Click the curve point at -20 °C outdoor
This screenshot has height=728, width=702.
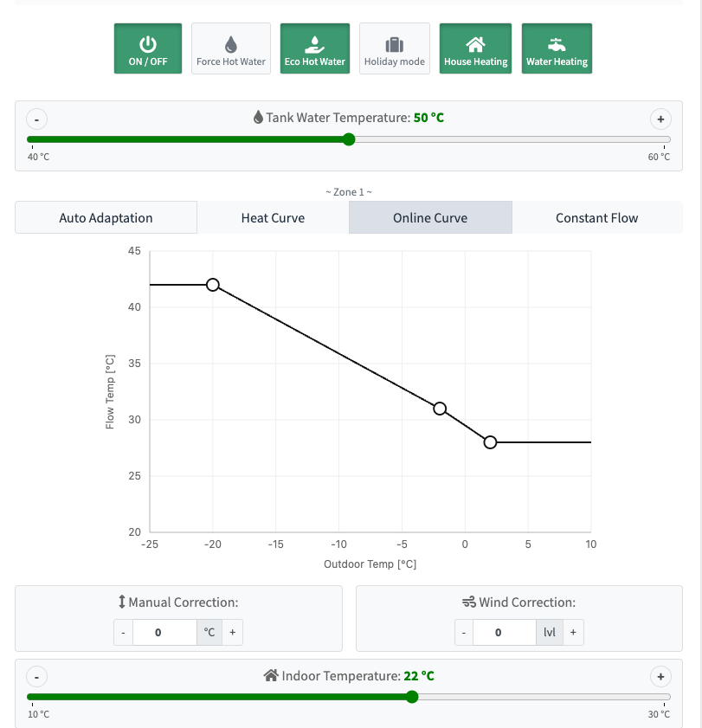213,285
